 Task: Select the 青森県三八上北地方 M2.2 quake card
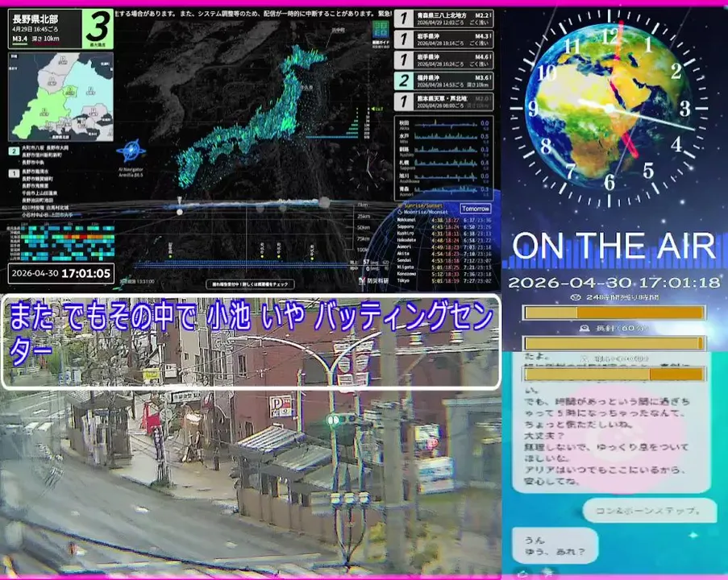pyautogui.click(x=443, y=19)
